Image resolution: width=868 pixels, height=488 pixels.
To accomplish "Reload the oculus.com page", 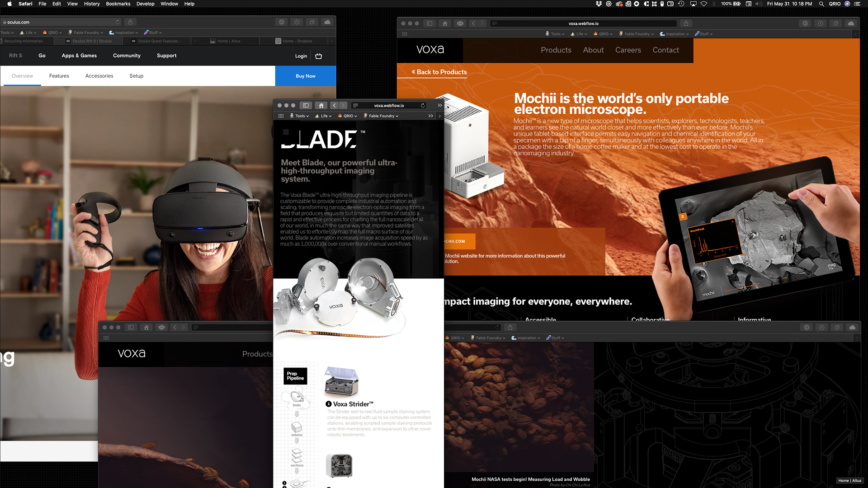I will [118, 22].
